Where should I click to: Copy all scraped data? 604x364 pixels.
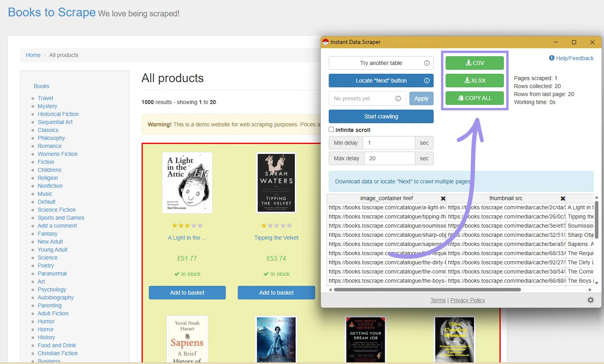475,98
